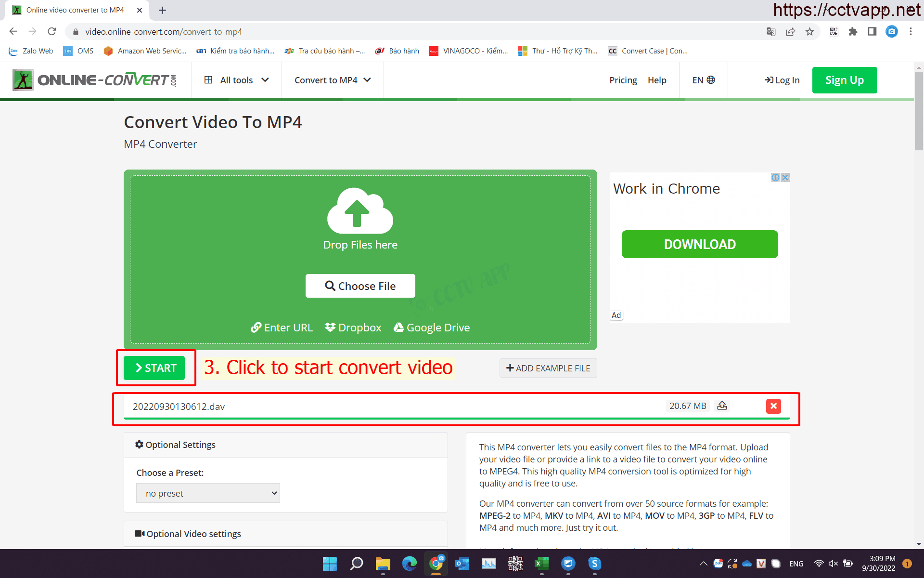Click the Choose File upload icon

(330, 286)
